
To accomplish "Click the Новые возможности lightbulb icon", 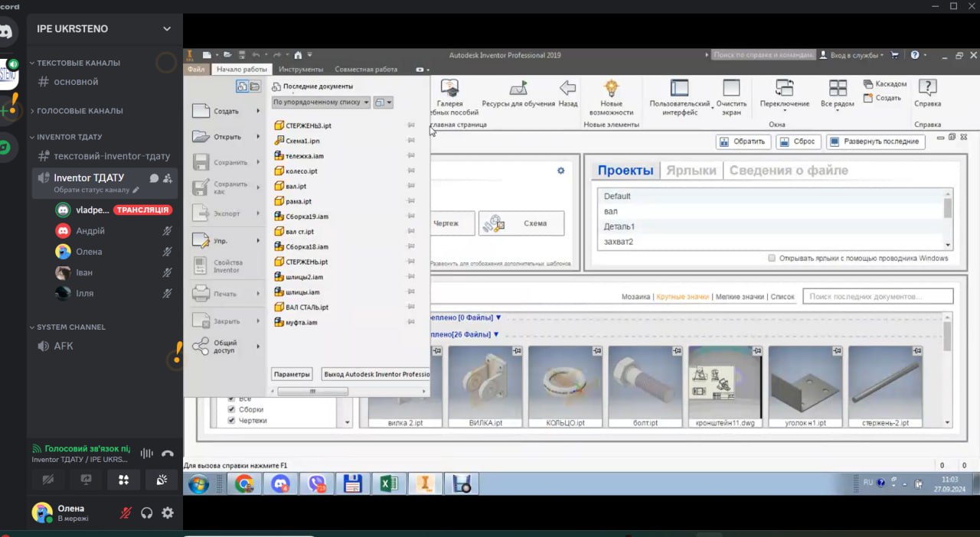I will coord(611,87).
